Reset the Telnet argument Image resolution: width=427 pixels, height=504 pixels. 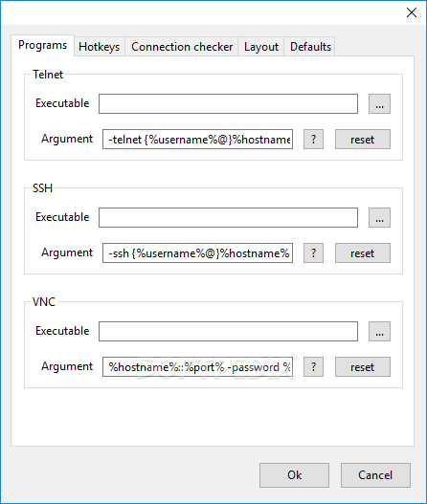(x=363, y=140)
